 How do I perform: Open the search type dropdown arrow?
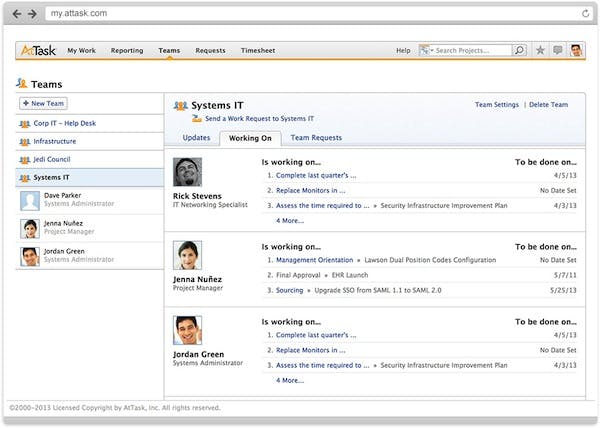[x=431, y=50]
